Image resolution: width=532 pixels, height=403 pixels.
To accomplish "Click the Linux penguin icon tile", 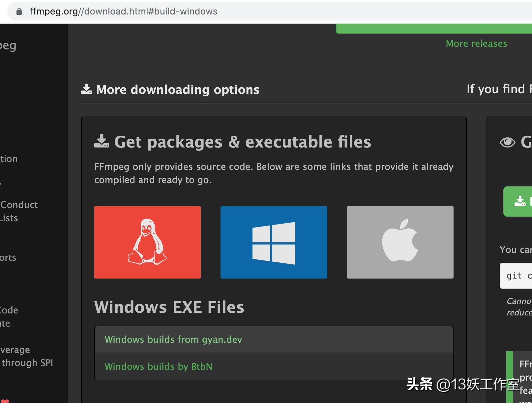I will pos(147,242).
